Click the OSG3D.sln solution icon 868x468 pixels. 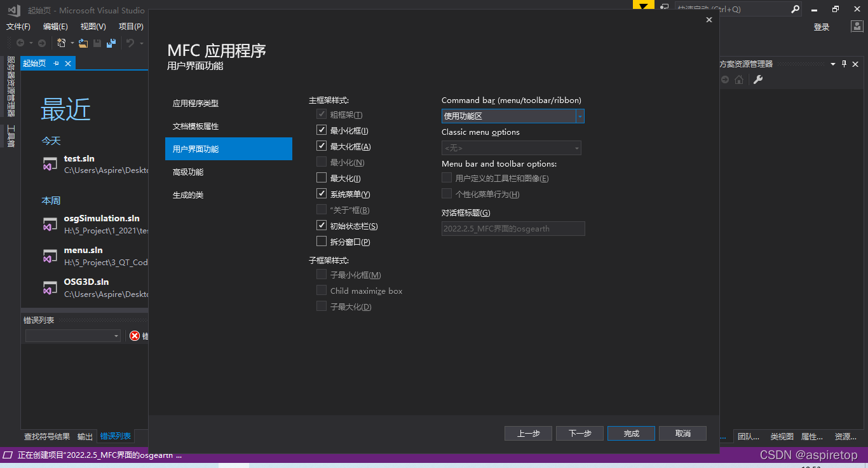pos(50,287)
